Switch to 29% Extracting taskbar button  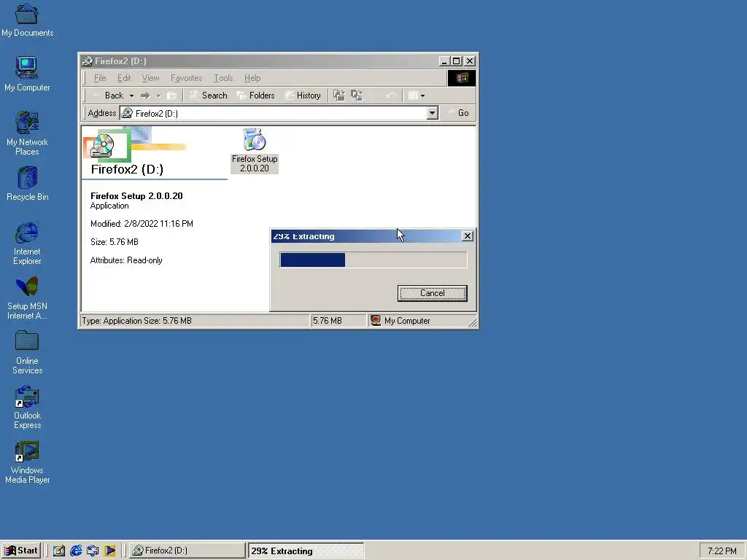click(306, 551)
